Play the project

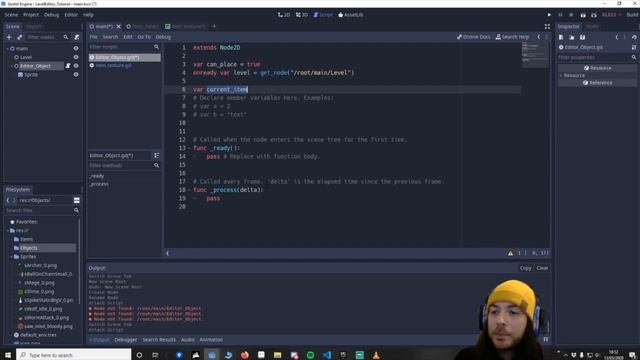tap(549, 15)
